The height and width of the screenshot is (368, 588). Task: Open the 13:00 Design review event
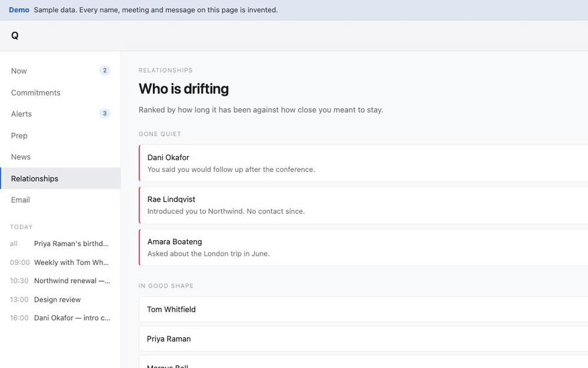60,300
